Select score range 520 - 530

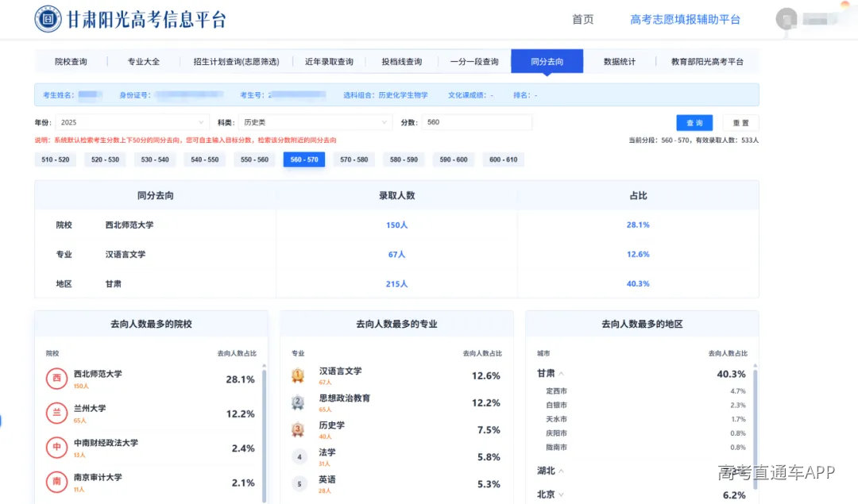105,160
